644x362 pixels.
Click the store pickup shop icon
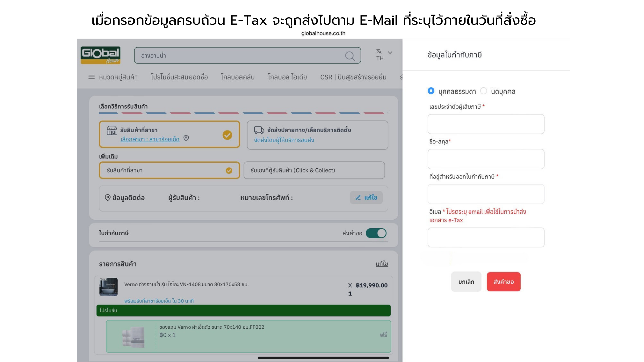(112, 130)
